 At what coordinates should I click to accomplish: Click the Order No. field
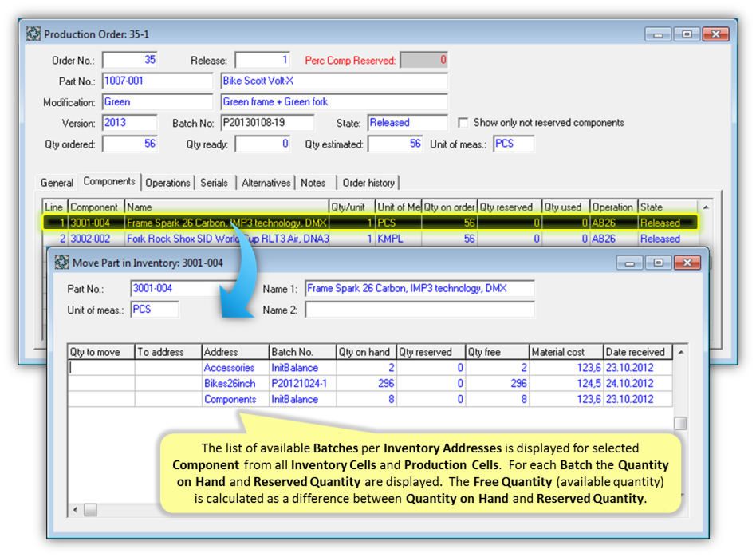(x=130, y=60)
